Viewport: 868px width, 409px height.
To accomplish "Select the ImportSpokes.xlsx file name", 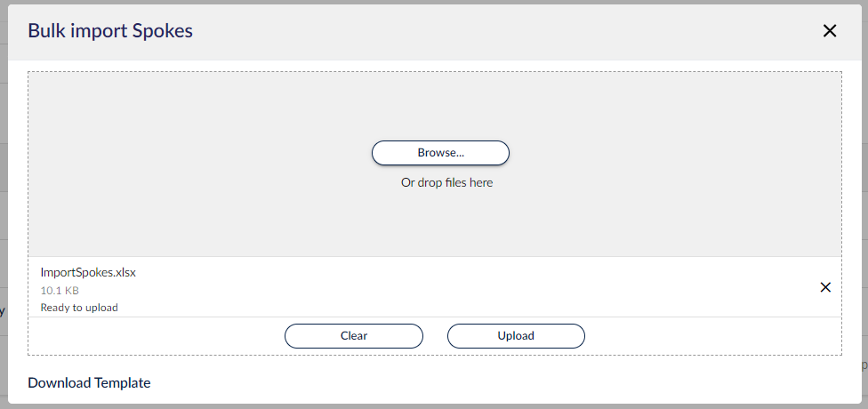I will [x=88, y=272].
